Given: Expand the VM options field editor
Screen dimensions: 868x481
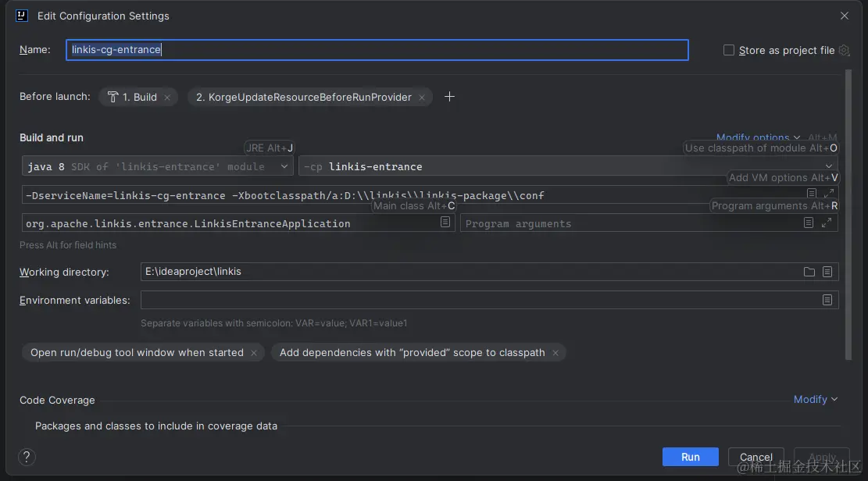Looking at the screenshot, I should 829,193.
